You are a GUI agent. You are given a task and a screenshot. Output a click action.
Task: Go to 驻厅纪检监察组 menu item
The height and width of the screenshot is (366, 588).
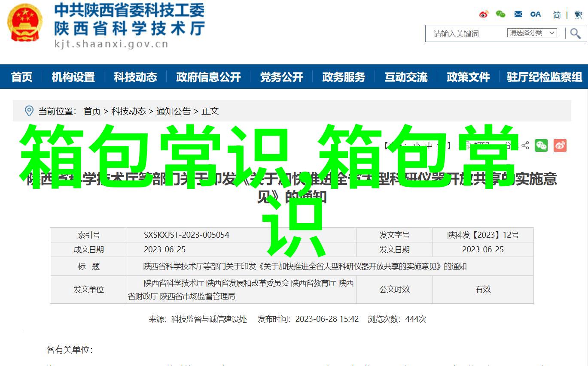(544, 77)
